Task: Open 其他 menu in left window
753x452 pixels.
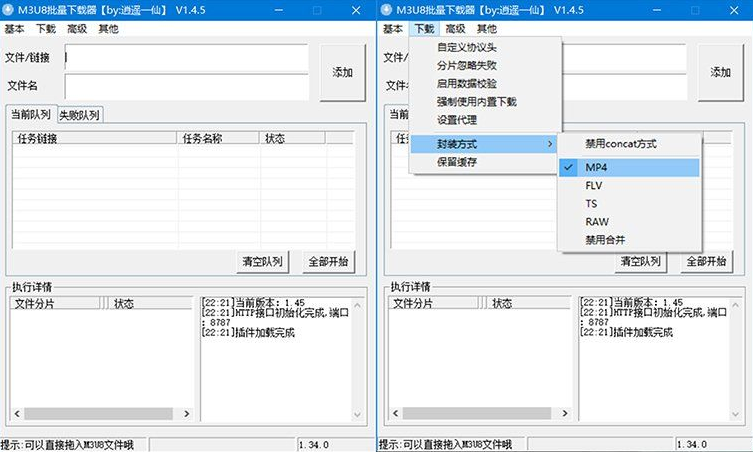Action: coord(108,29)
